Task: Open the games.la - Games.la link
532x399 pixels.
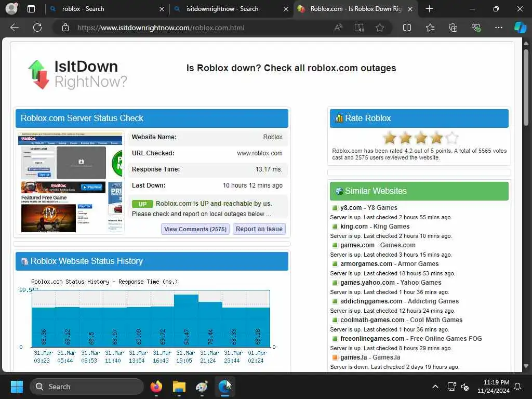Action: pos(370,357)
